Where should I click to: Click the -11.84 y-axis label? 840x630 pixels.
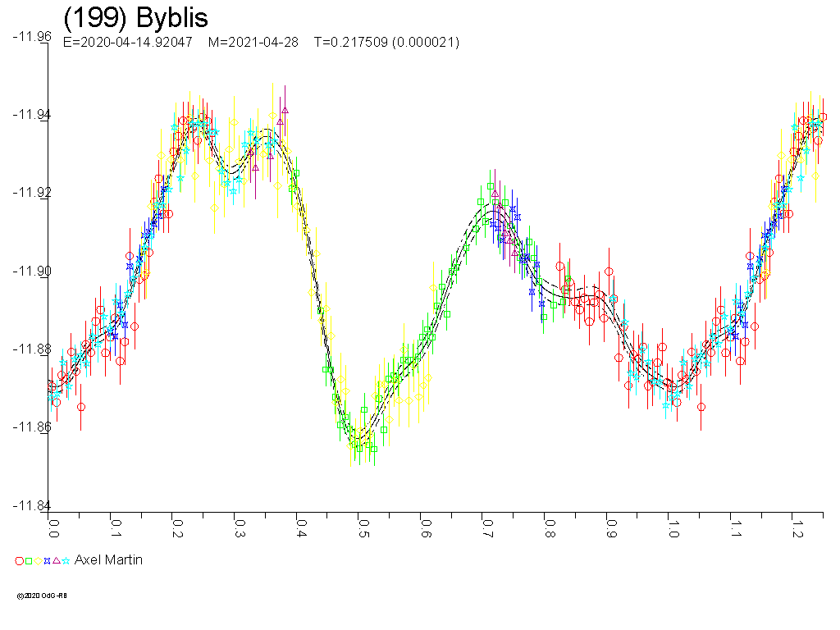point(31,506)
